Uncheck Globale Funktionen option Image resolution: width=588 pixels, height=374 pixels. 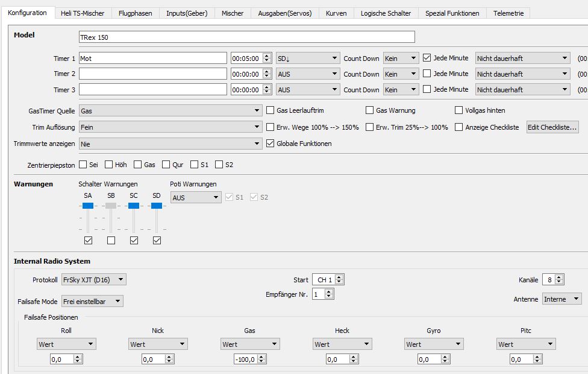click(271, 144)
